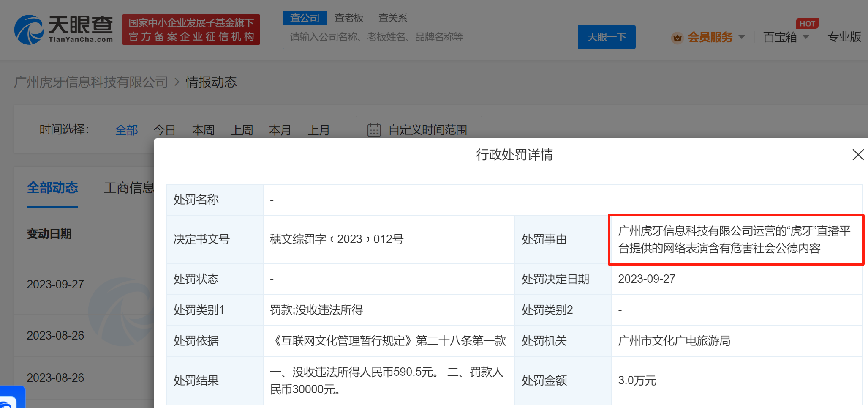This screenshot has width=868, height=408.
Task: Expand the 会员服务 dropdown arrow
Action: (x=742, y=37)
